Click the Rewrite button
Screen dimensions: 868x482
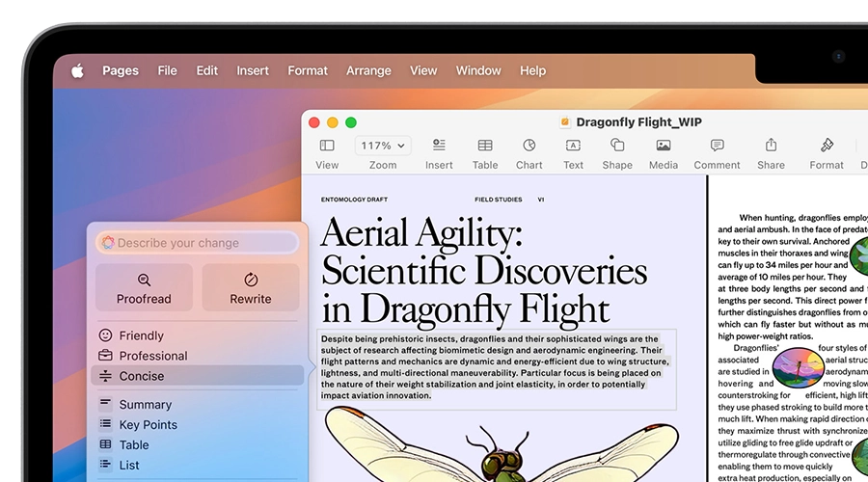251,287
